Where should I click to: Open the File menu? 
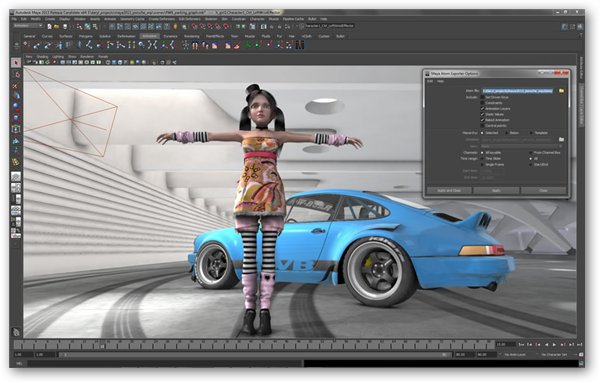[x=14, y=19]
